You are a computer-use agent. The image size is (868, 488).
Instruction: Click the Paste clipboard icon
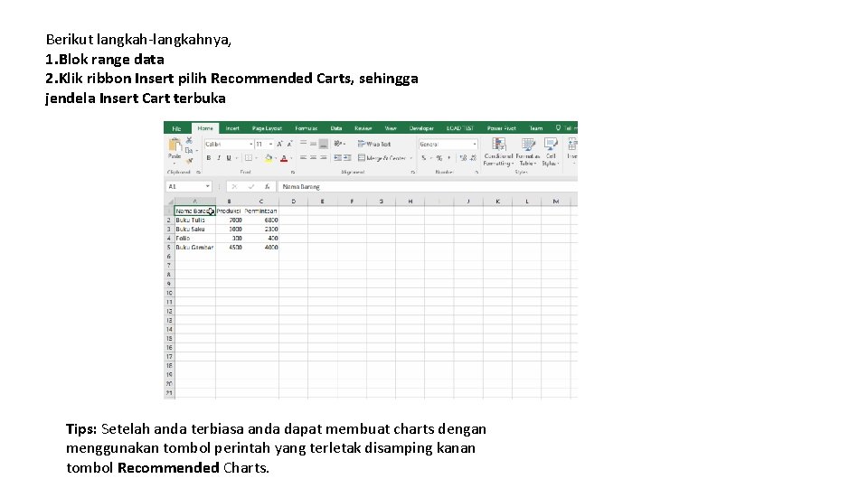[175, 145]
